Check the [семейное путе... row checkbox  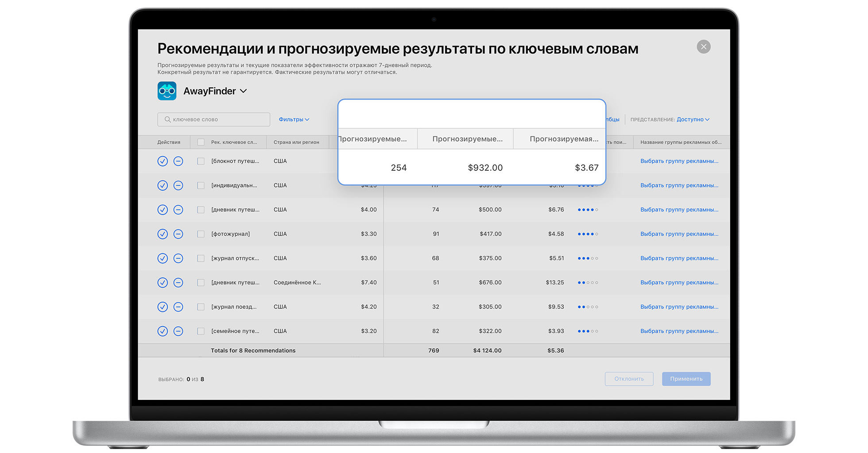pyautogui.click(x=201, y=331)
